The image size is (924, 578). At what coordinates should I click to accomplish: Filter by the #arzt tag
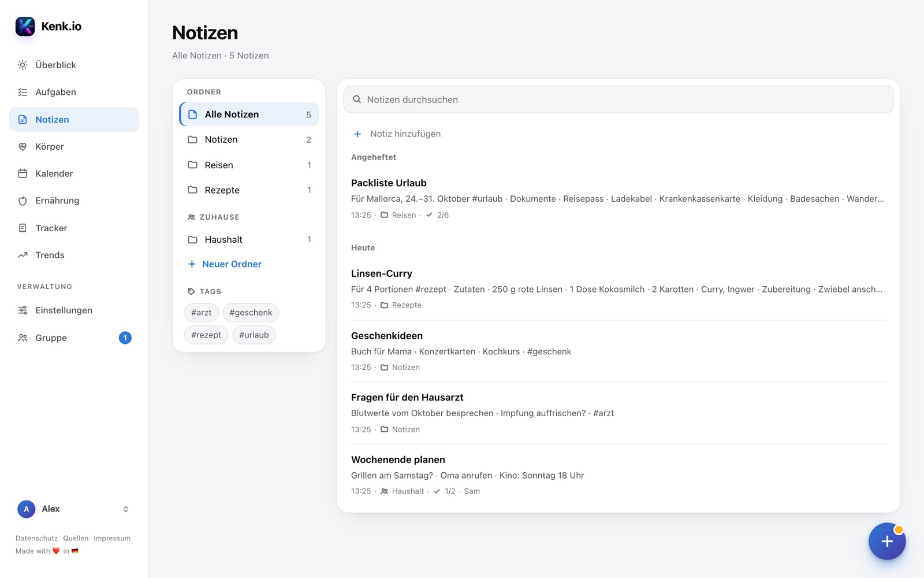(x=202, y=312)
